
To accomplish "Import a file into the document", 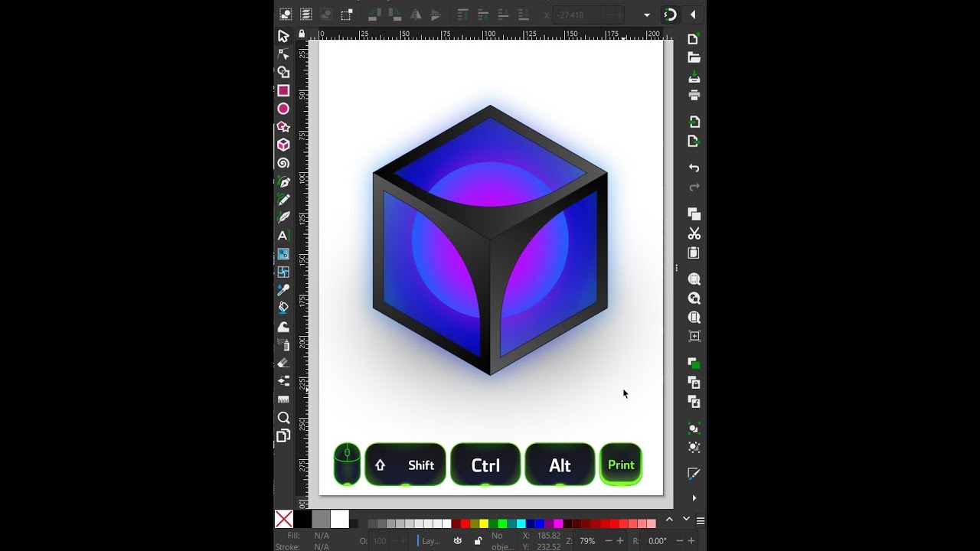I will click(x=694, y=122).
